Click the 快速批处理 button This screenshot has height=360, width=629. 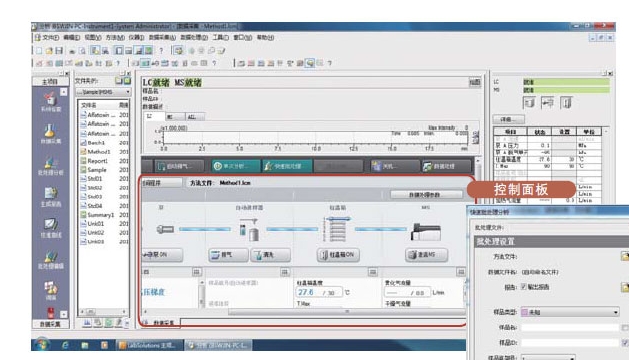pos(287,166)
